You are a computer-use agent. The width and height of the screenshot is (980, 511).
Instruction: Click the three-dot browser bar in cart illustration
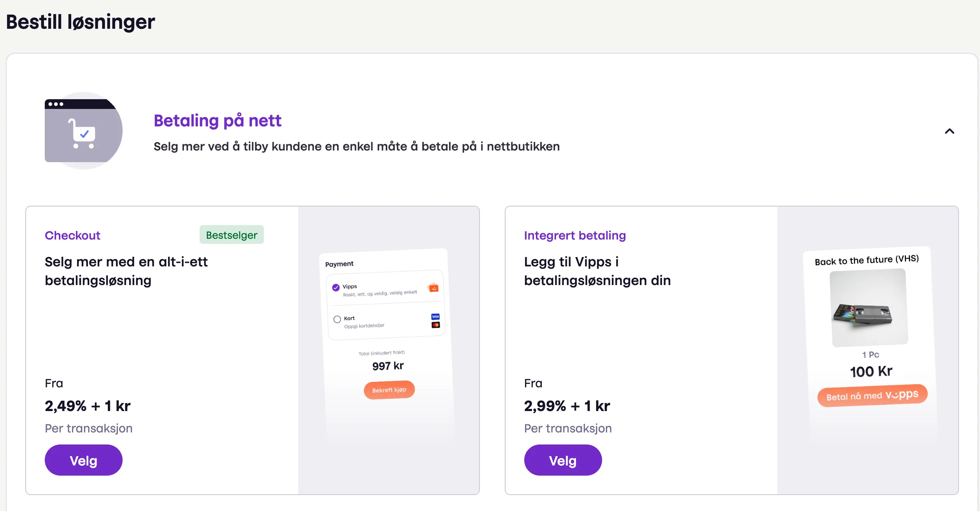click(56, 104)
